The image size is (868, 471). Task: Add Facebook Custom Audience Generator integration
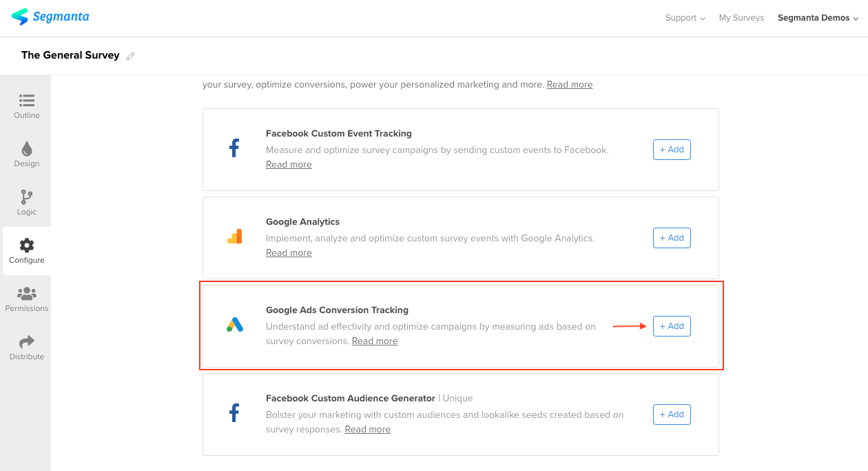point(672,414)
